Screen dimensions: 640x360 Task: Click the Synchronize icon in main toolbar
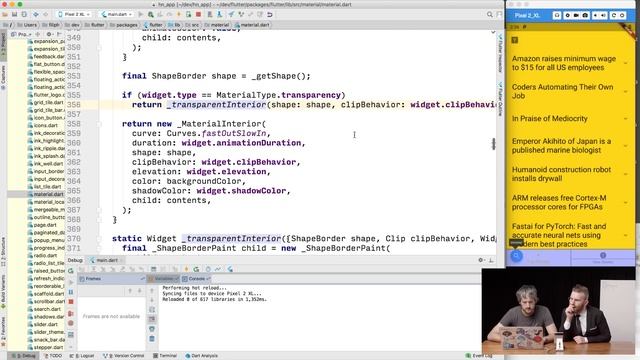[24, 15]
